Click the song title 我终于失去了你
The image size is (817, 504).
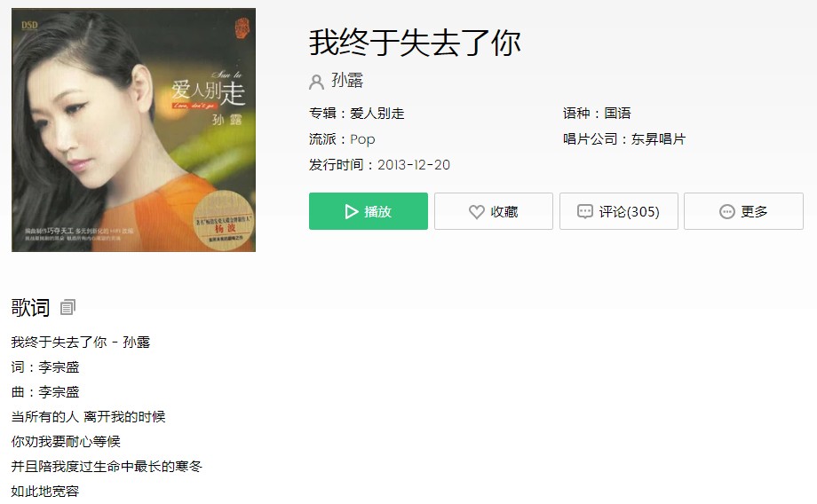(x=415, y=43)
